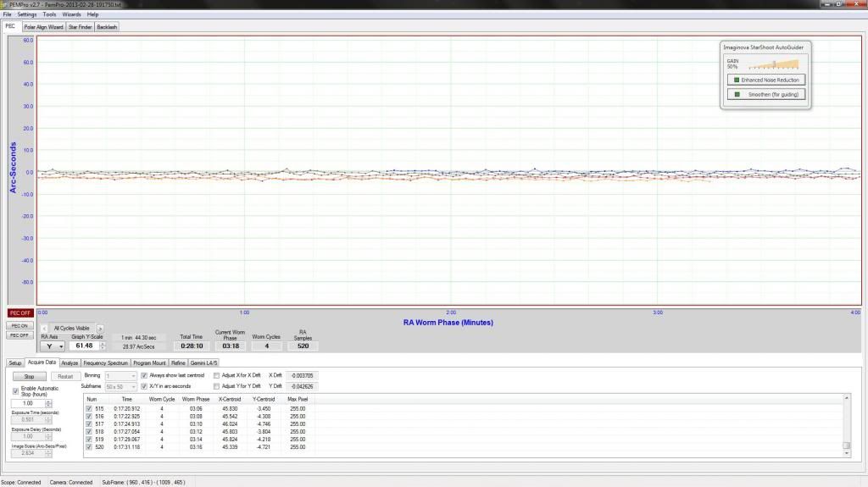868x487 pixels.
Task: Click 'Scope: Connected' in status bar
Action: 21,483
